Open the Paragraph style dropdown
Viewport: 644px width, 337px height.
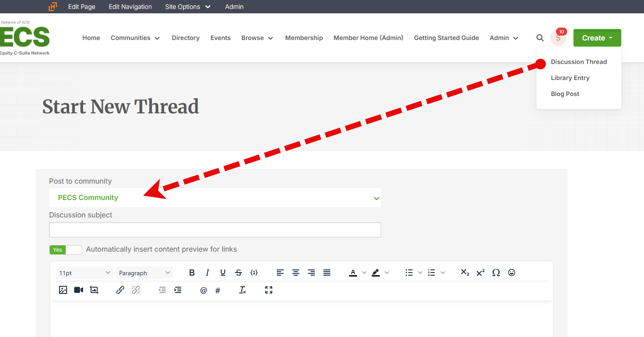tap(144, 273)
